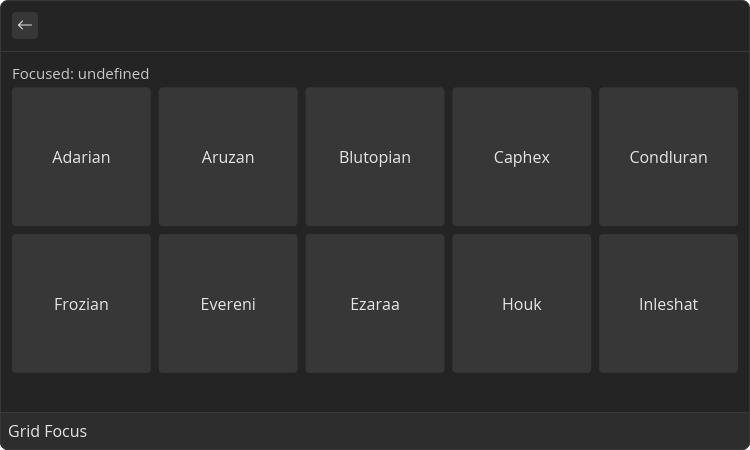Click the empty header bar beside back arrow
This screenshot has height=450, width=750.
(x=392, y=25)
